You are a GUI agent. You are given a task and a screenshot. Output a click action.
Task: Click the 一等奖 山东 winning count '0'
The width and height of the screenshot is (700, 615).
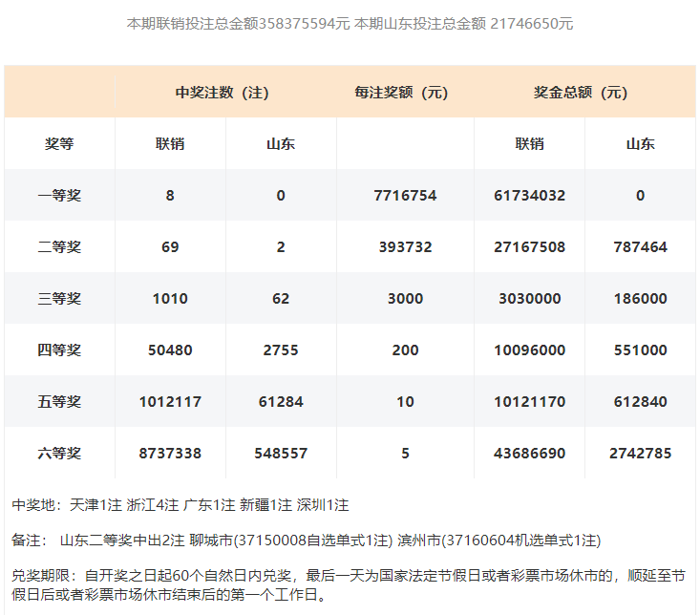[281, 196]
